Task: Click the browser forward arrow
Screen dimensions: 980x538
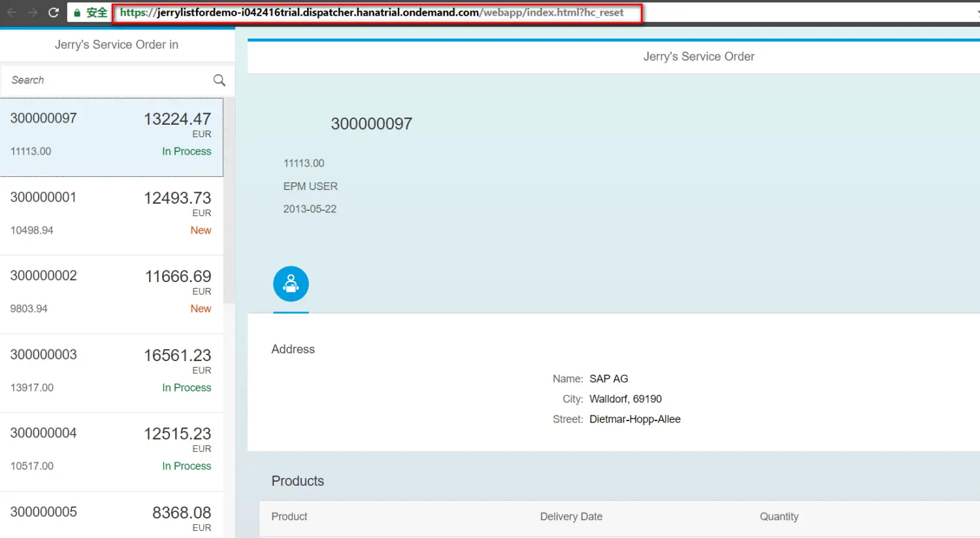Action: pyautogui.click(x=33, y=12)
